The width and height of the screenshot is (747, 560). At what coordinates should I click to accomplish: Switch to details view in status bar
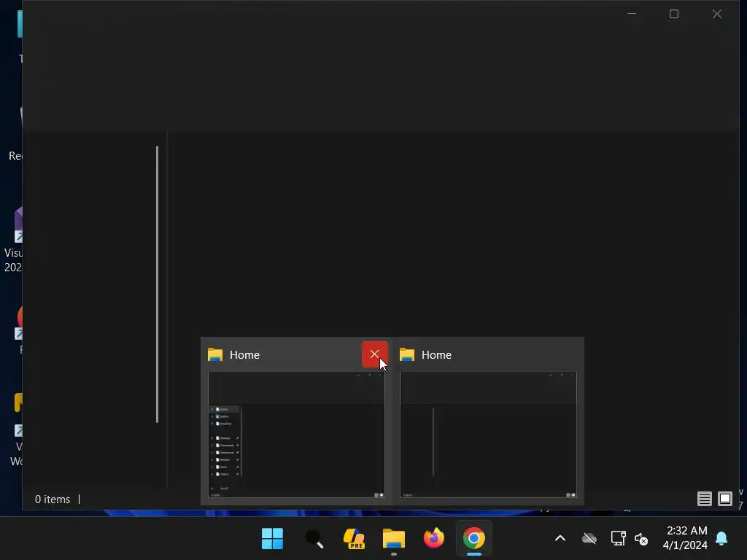pos(704,499)
